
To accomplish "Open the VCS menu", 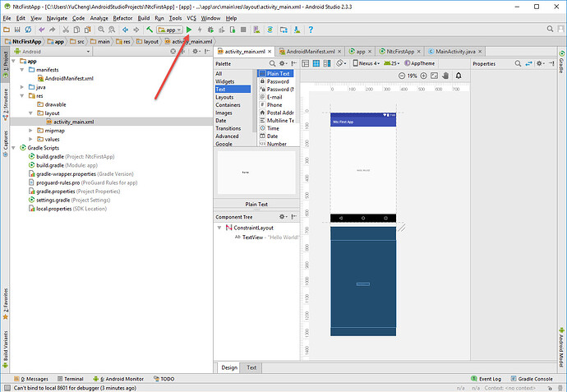I will click(191, 18).
